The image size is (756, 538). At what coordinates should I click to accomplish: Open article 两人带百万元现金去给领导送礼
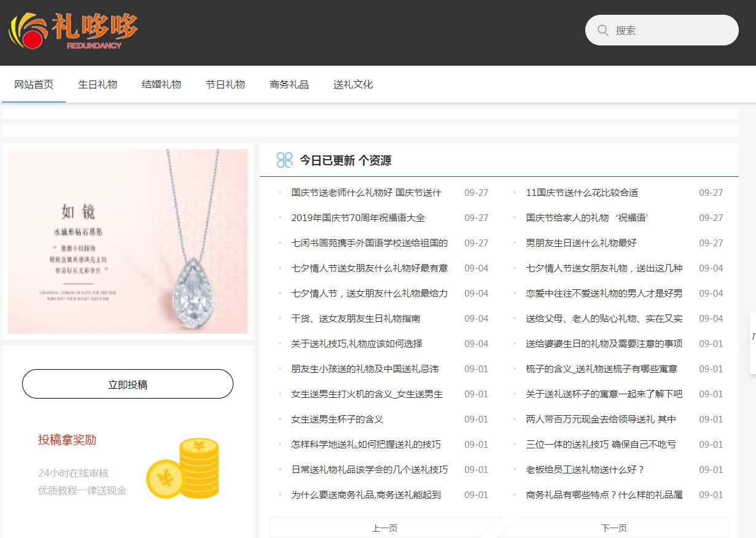point(601,419)
